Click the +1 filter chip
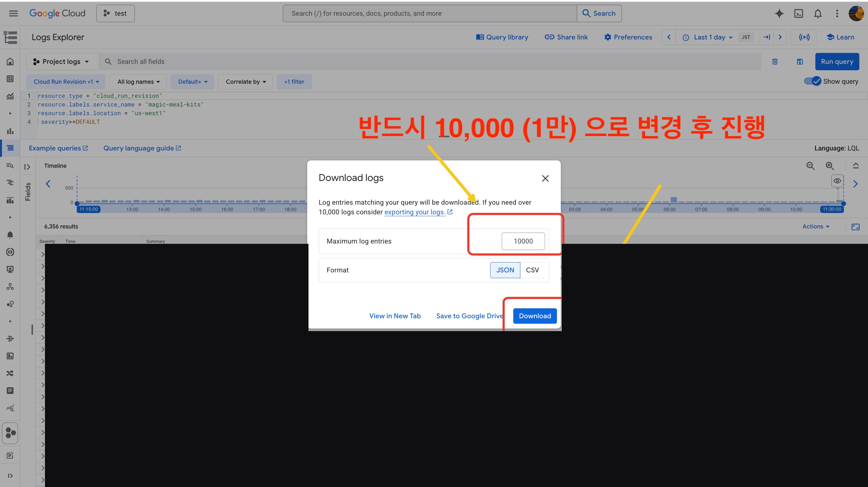Image resolution: width=868 pixels, height=487 pixels. click(x=294, y=82)
